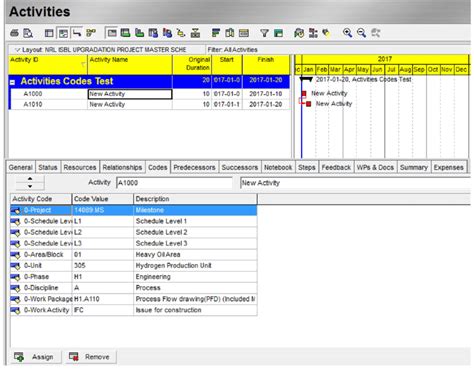Click the Description column header in codes table
This screenshot has height=373, width=474.
[195, 199]
